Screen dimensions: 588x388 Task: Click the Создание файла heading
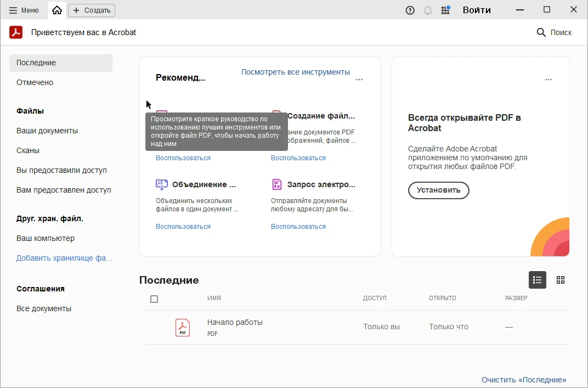pyautogui.click(x=321, y=116)
